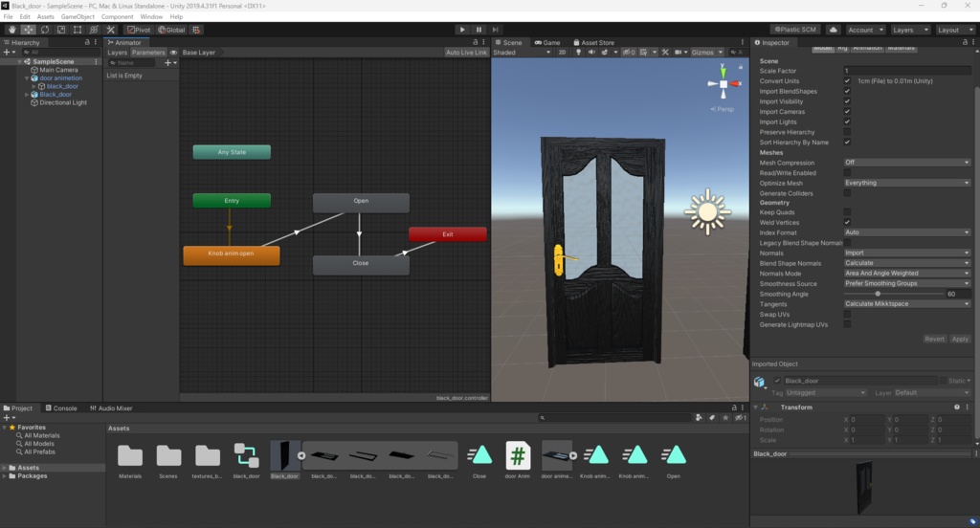Select the door Anim script asset
980x528 pixels.
coord(518,460)
